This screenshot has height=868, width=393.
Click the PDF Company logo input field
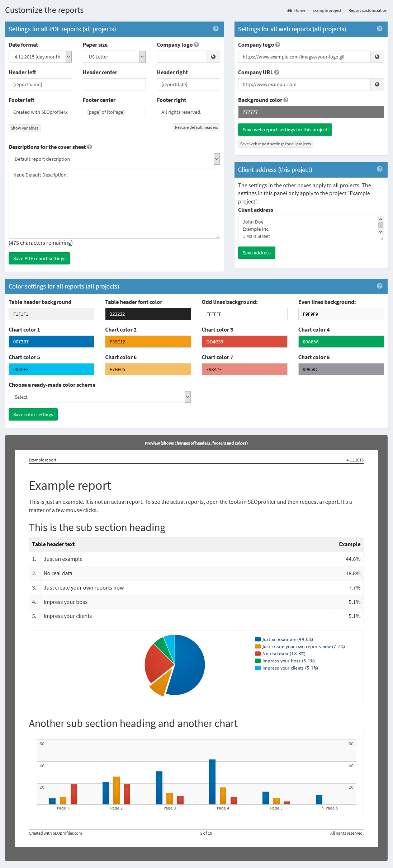(x=182, y=57)
